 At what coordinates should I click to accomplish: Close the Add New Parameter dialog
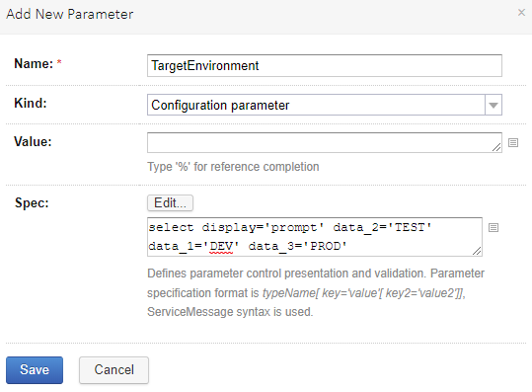click(521, 13)
